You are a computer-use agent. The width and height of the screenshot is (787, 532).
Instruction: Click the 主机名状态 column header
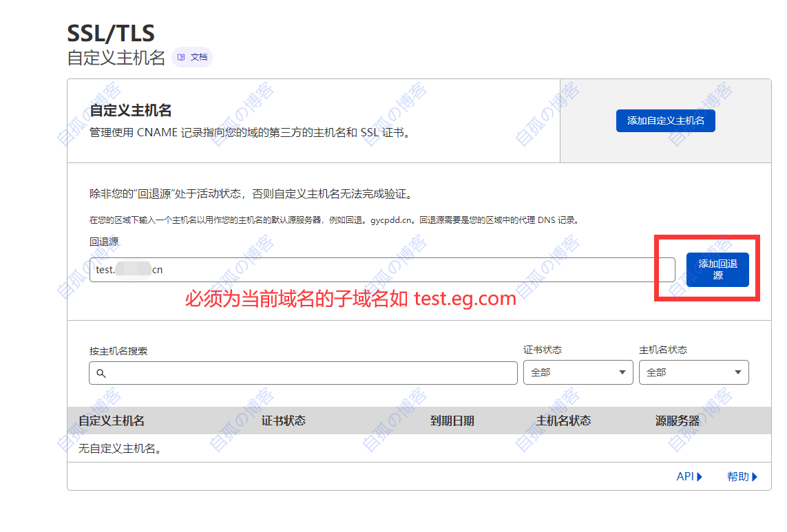[563, 421]
